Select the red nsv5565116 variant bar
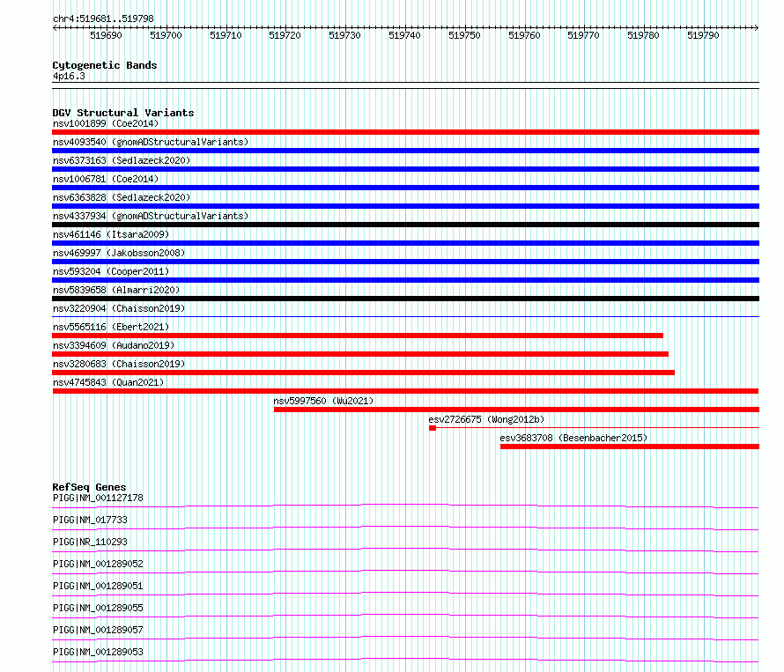This screenshot has width=784, height=672. click(358, 336)
